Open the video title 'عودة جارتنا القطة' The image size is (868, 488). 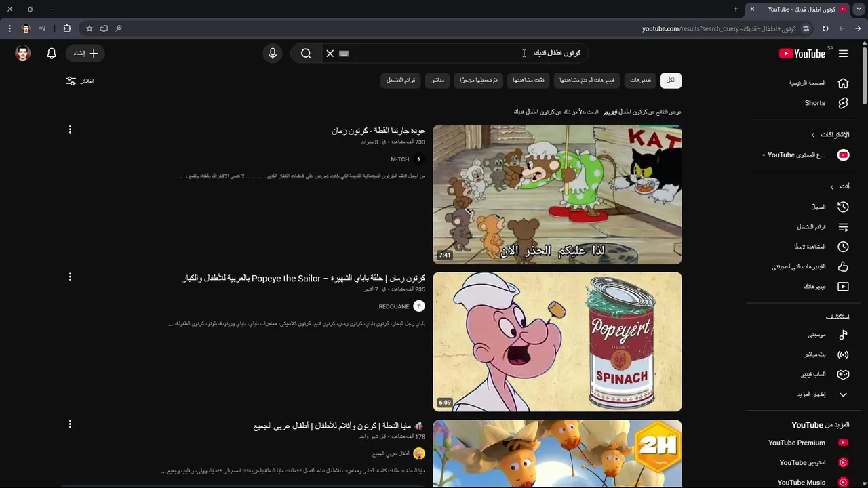click(378, 131)
